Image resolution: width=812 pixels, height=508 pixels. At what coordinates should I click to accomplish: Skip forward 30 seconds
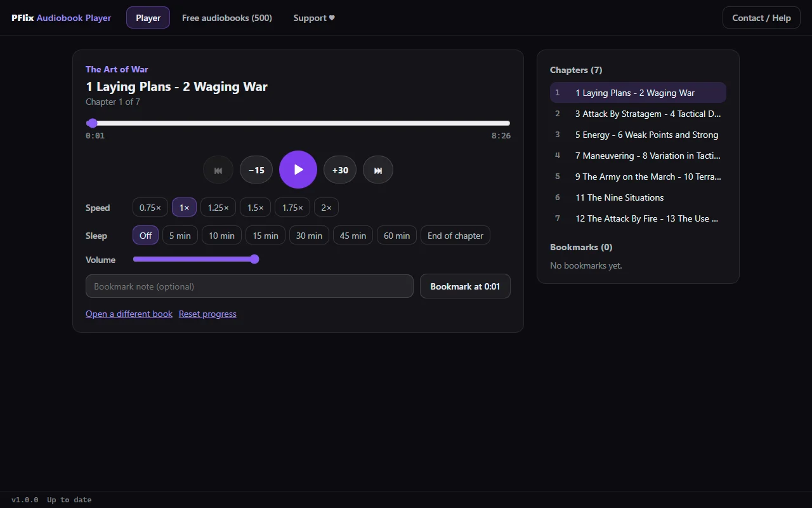click(340, 170)
